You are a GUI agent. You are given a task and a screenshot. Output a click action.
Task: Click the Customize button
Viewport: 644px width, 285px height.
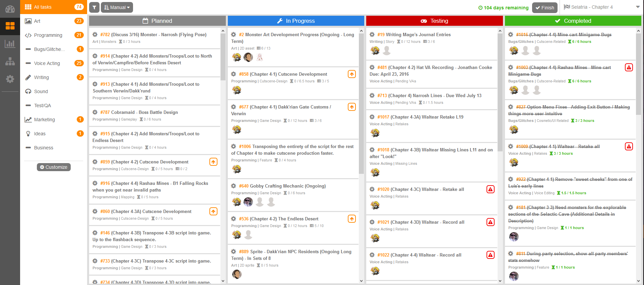(54, 167)
